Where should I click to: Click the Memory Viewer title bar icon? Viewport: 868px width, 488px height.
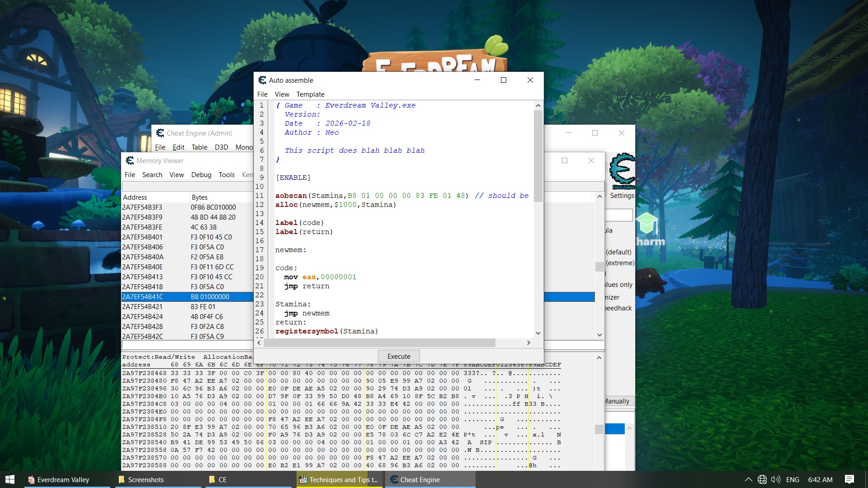pyautogui.click(x=130, y=160)
